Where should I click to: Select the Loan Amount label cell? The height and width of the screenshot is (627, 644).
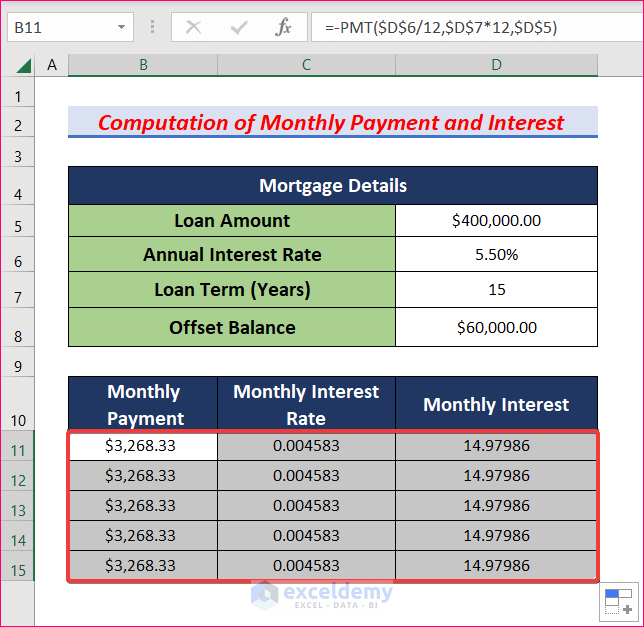point(232,220)
